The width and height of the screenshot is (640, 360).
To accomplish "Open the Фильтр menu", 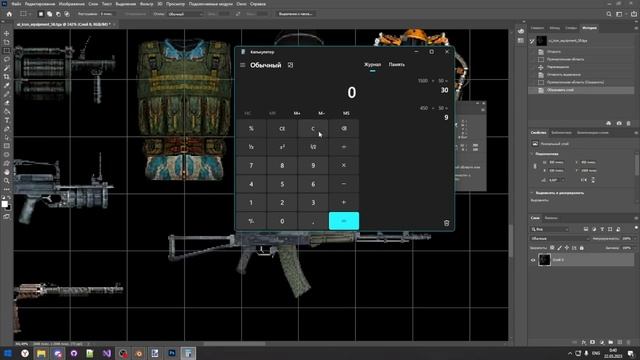I will (147, 4).
